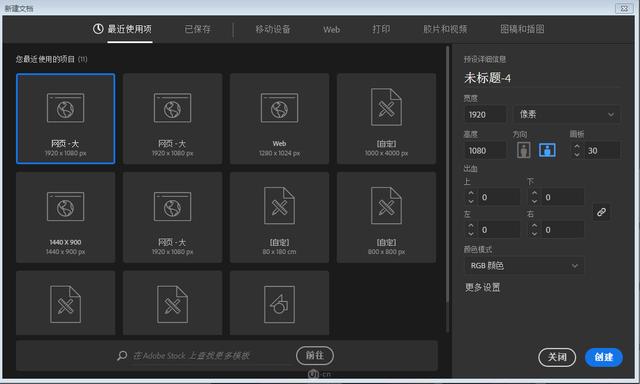Open the 移动设备 tab

273,29
